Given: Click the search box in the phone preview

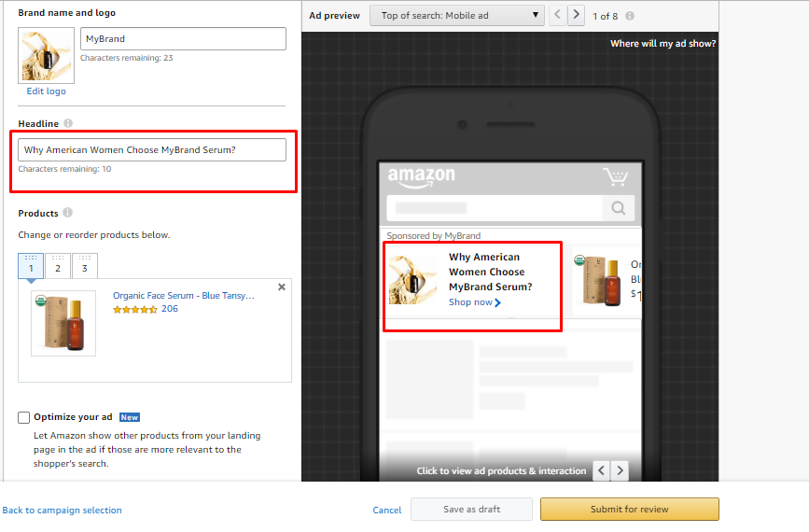Looking at the screenshot, I should tap(495, 208).
